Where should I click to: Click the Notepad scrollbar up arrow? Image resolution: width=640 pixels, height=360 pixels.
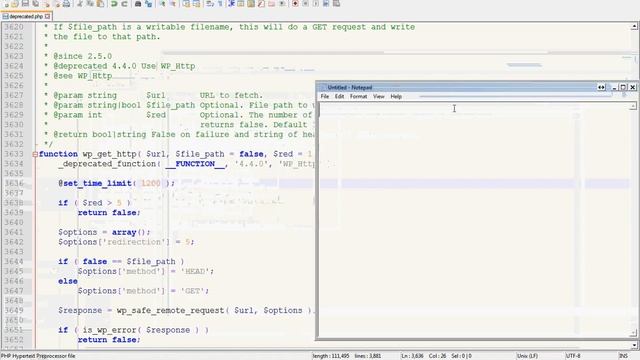coord(633,106)
